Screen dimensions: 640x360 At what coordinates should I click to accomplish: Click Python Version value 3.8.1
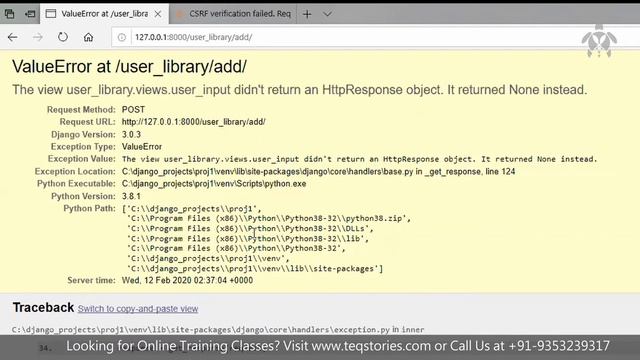pyautogui.click(x=131, y=196)
